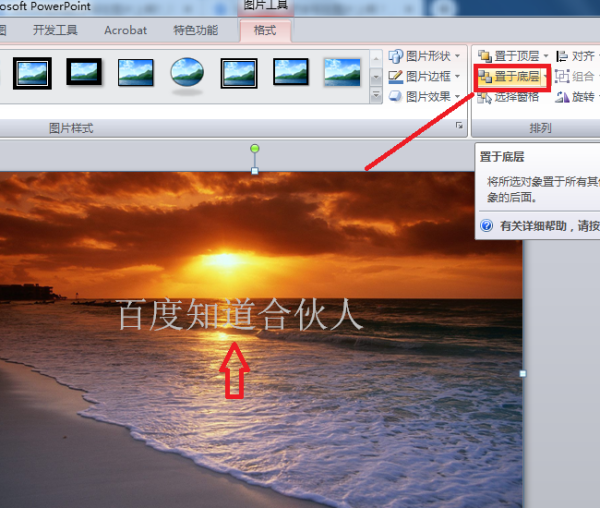The width and height of the screenshot is (600, 508).
Task: Click the 旋转 rotate icon
Action: point(562,97)
